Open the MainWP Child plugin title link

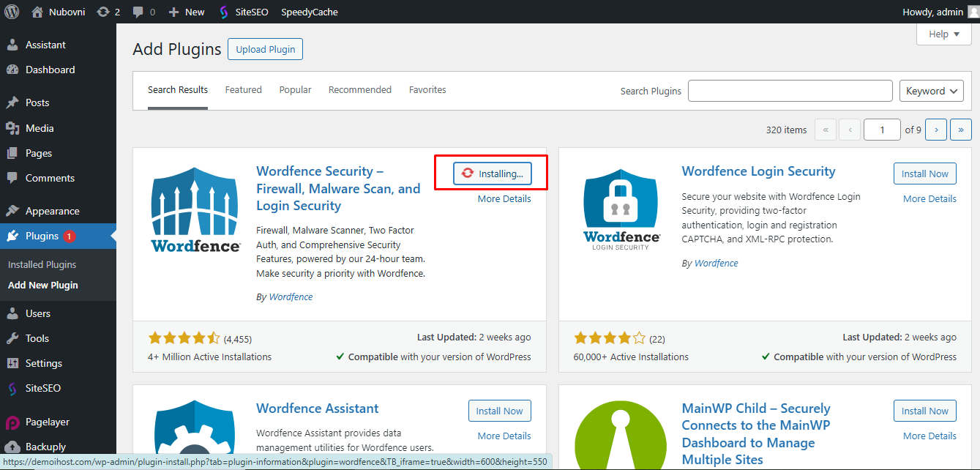click(756, 434)
